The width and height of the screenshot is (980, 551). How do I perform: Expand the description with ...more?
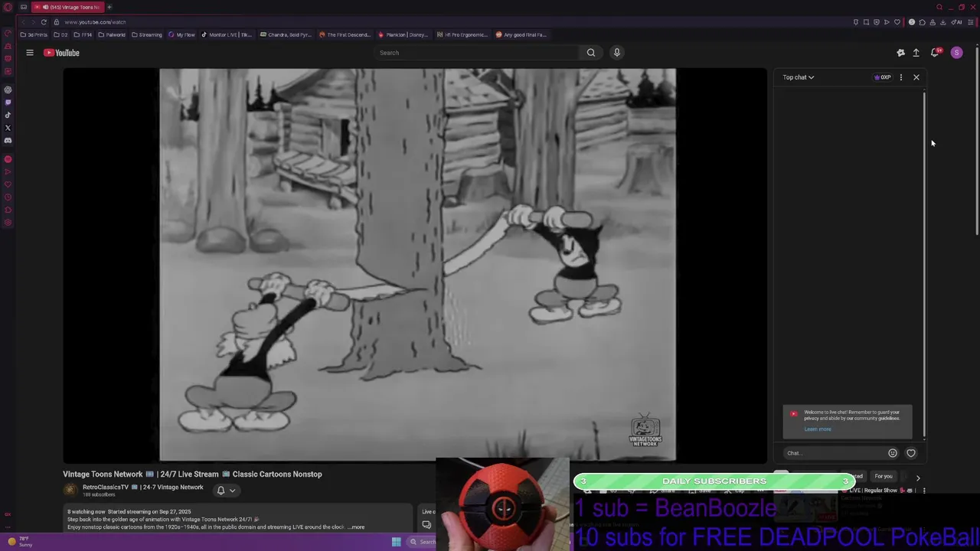click(x=355, y=527)
